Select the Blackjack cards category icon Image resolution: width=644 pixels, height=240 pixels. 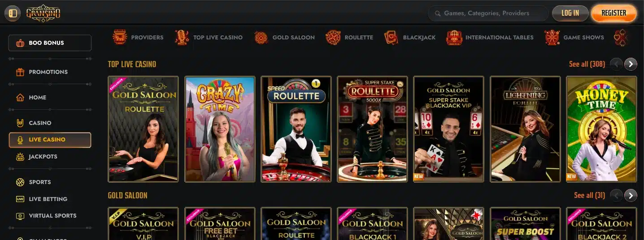point(391,37)
